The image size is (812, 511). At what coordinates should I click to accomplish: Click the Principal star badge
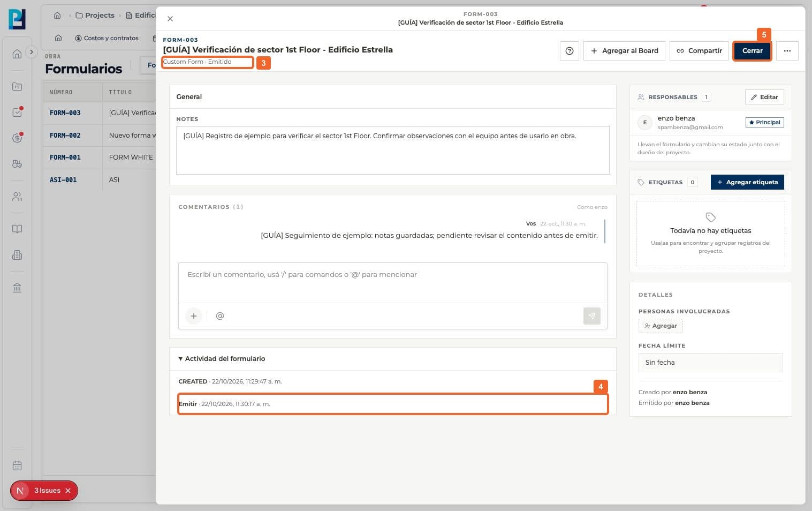[x=764, y=123]
